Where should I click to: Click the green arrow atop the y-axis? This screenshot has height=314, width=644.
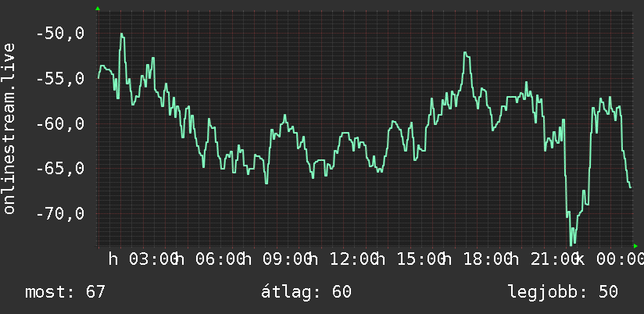coord(98,9)
